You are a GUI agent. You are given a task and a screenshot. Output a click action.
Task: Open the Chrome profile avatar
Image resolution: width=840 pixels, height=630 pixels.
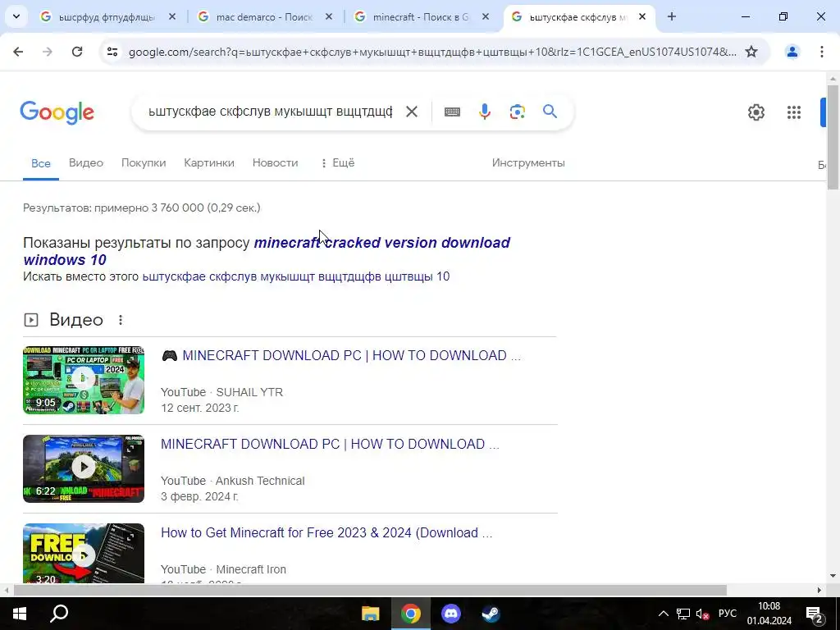[792, 52]
